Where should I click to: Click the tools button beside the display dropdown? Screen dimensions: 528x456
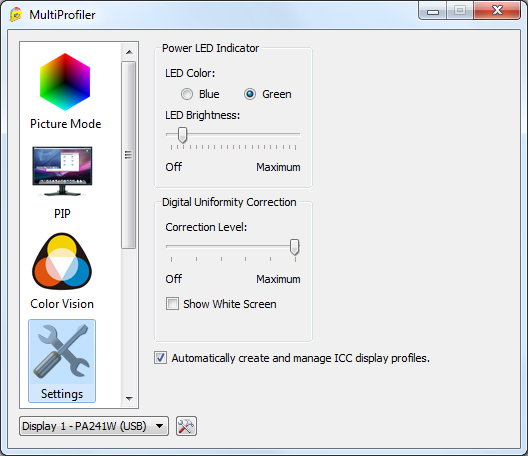coord(186,426)
